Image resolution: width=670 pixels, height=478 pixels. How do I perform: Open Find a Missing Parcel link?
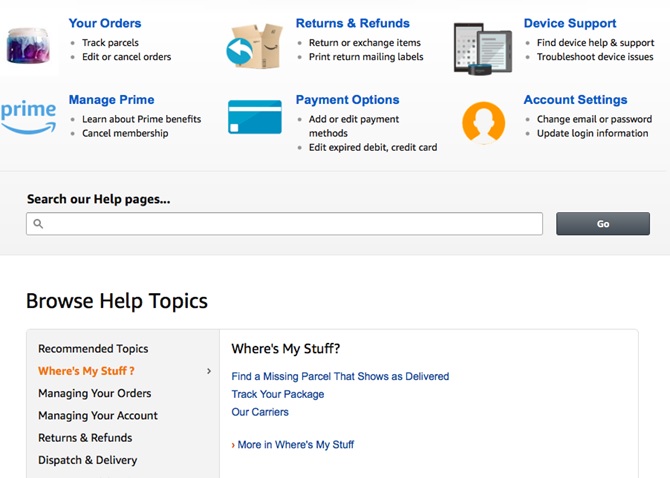click(340, 376)
